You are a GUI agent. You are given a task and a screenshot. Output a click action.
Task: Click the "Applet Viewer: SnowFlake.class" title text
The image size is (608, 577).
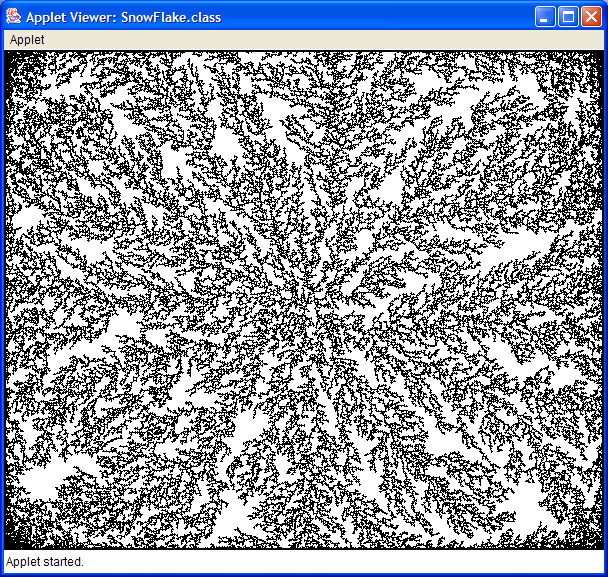[123, 17]
